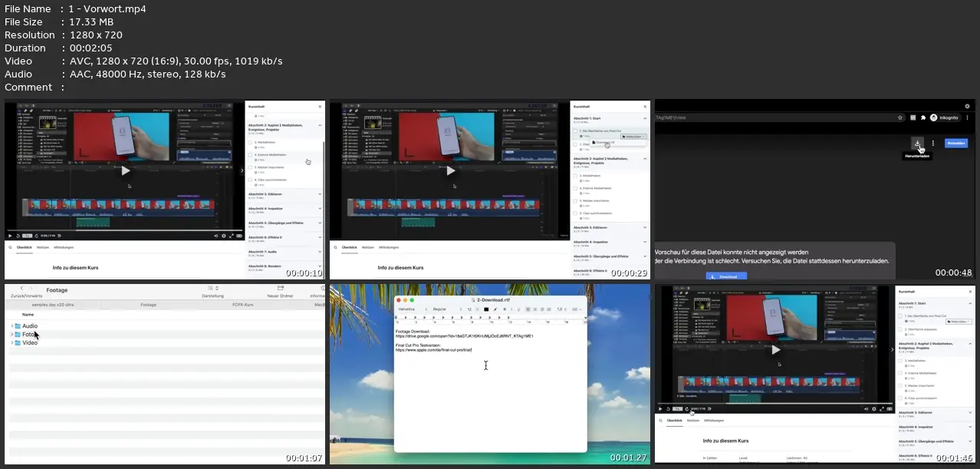Click the big play overlay in 00:00:10 thumbnail

[126, 170]
